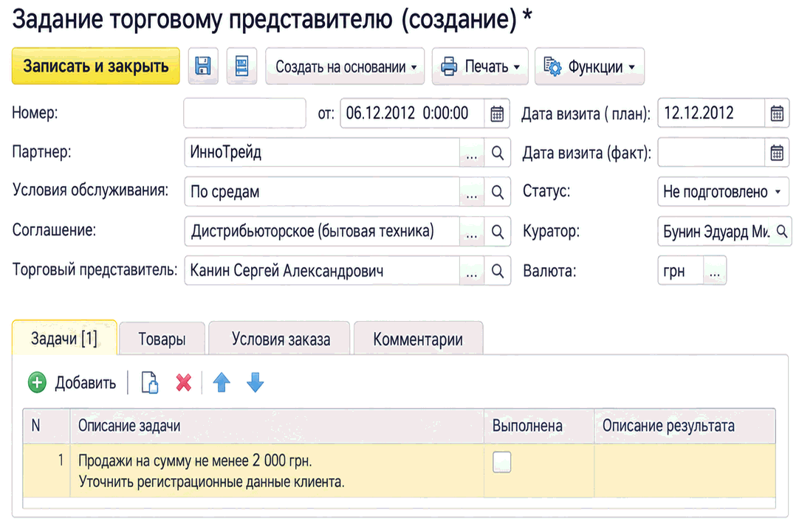Click ellipsis select button for Валюта
The image size is (799, 532).
click(715, 271)
